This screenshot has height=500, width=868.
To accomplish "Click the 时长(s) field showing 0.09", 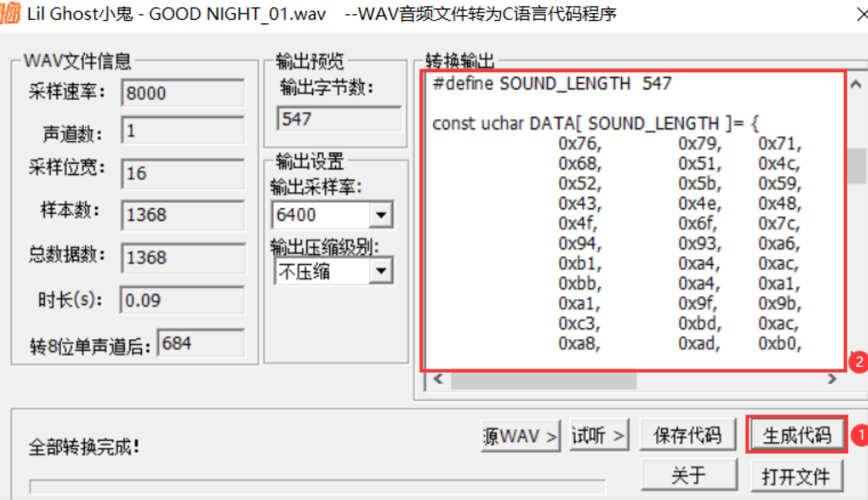I will click(x=182, y=300).
